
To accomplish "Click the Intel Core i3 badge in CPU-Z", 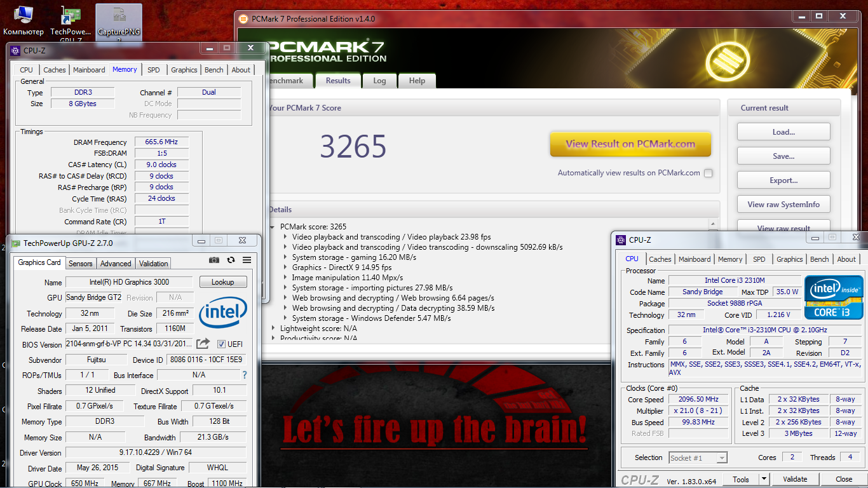I will [x=834, y=297].
